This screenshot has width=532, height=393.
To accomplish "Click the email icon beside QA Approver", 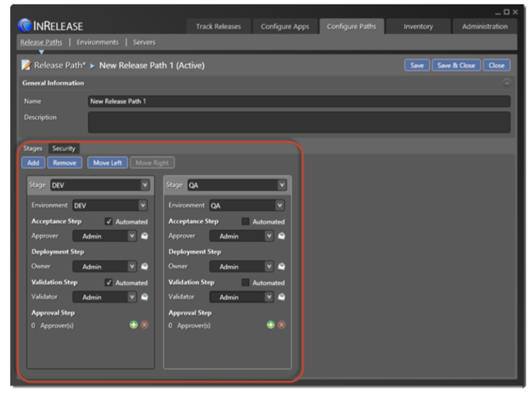I will 282,236.
